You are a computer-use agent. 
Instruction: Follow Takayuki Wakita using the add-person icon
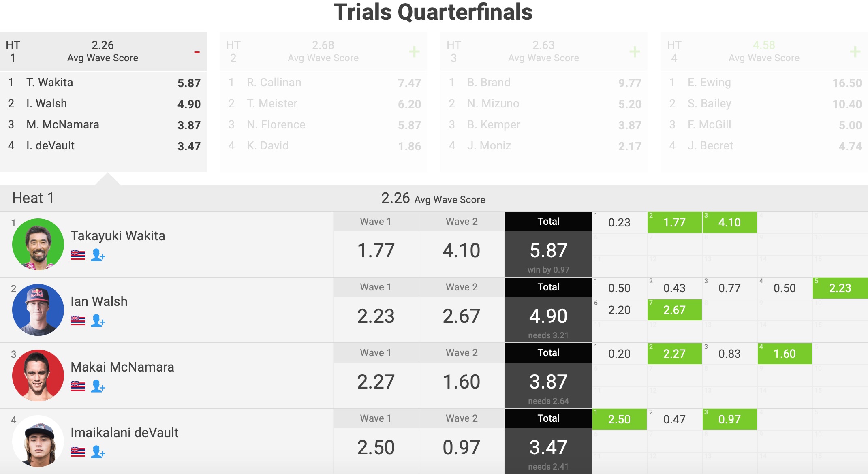(98, 255)
